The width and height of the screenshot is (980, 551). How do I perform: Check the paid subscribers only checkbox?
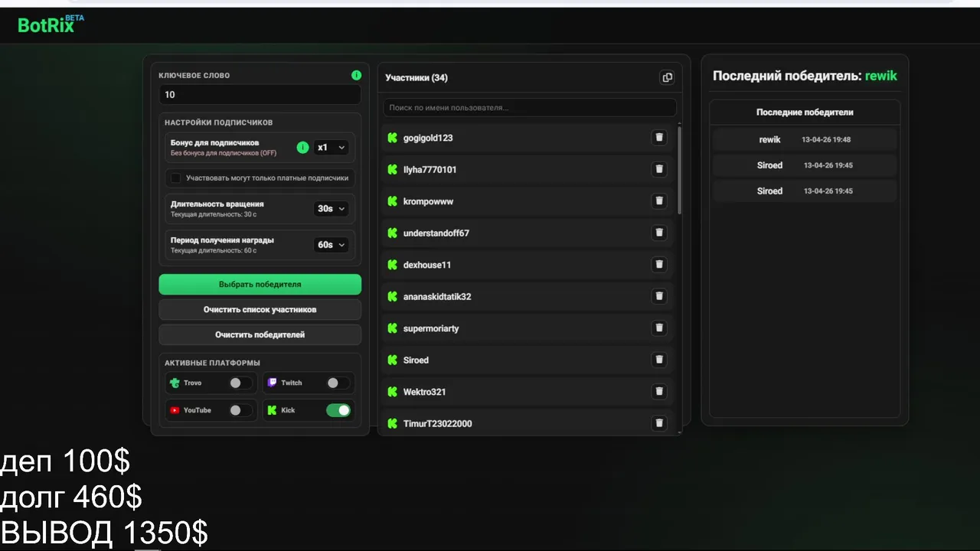(175, 178)
